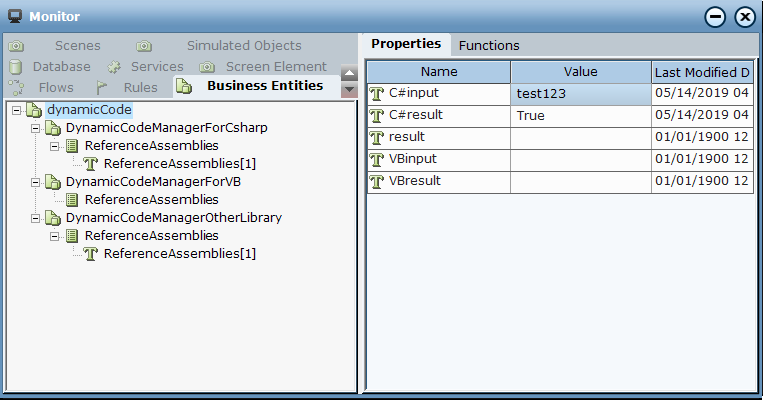Viewport: 763px width, 400px height.
Task: Click the list icon of ReferenceAssemblies under DynamicCodeManagerForVB
Action: coord(72,200)
